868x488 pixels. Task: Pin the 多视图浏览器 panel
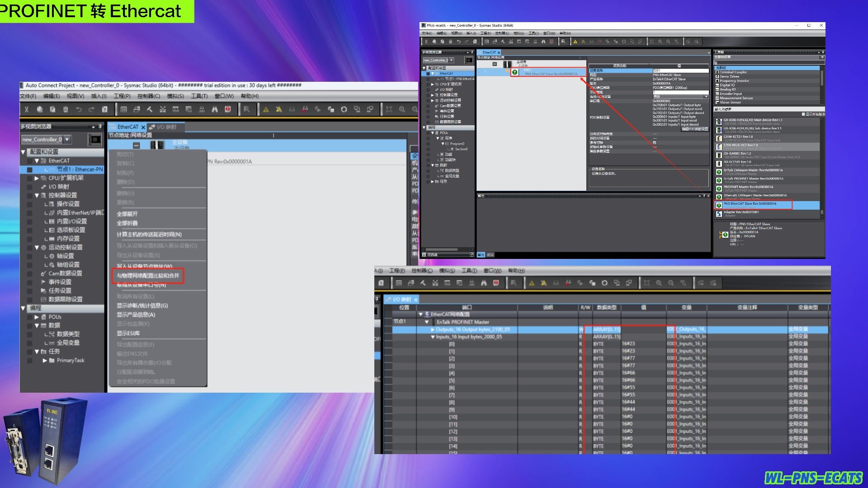coord(100,127)
